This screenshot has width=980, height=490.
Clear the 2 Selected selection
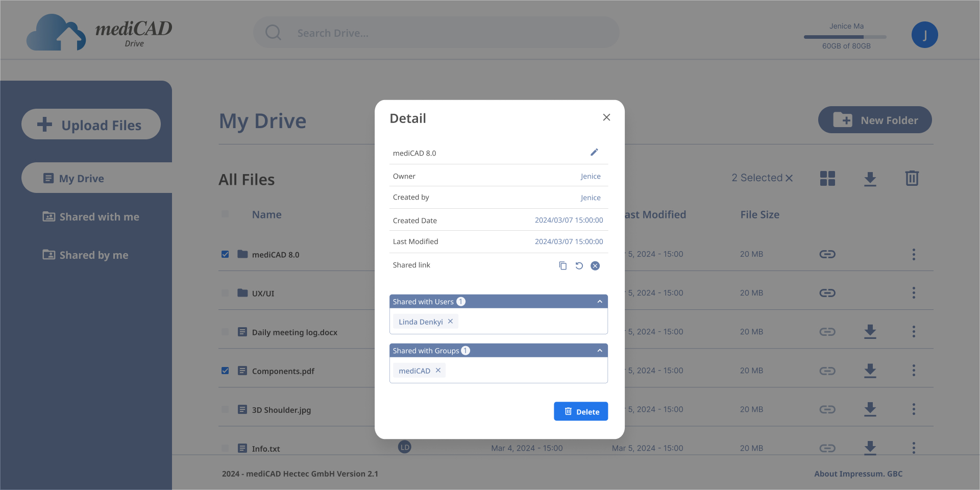pyautogui.click(x=789, y=178)
